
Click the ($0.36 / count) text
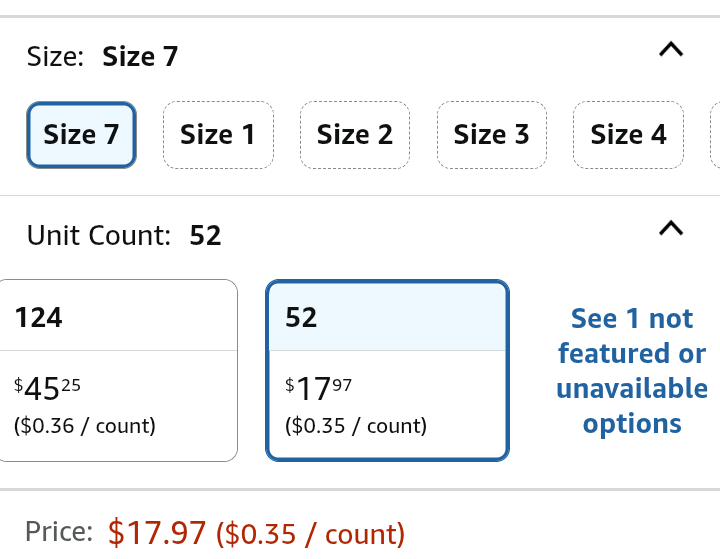point(85,426)
